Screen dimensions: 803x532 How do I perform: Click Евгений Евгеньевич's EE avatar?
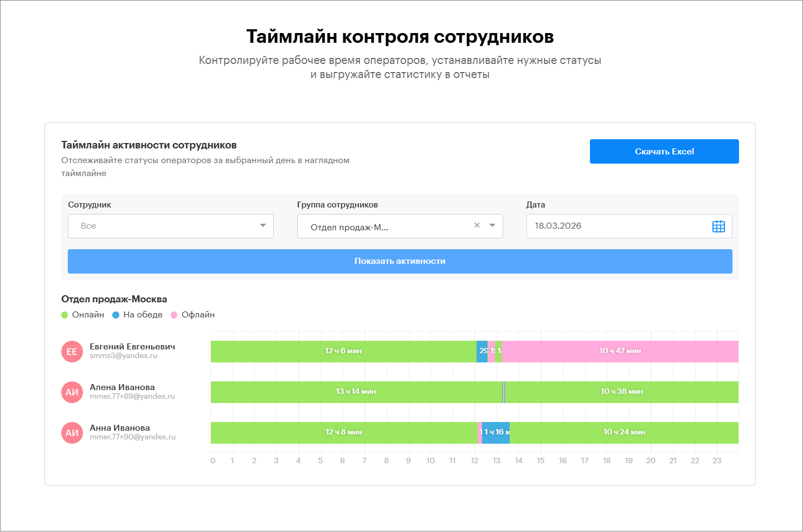pyautogui.click(x=72, y=352)
